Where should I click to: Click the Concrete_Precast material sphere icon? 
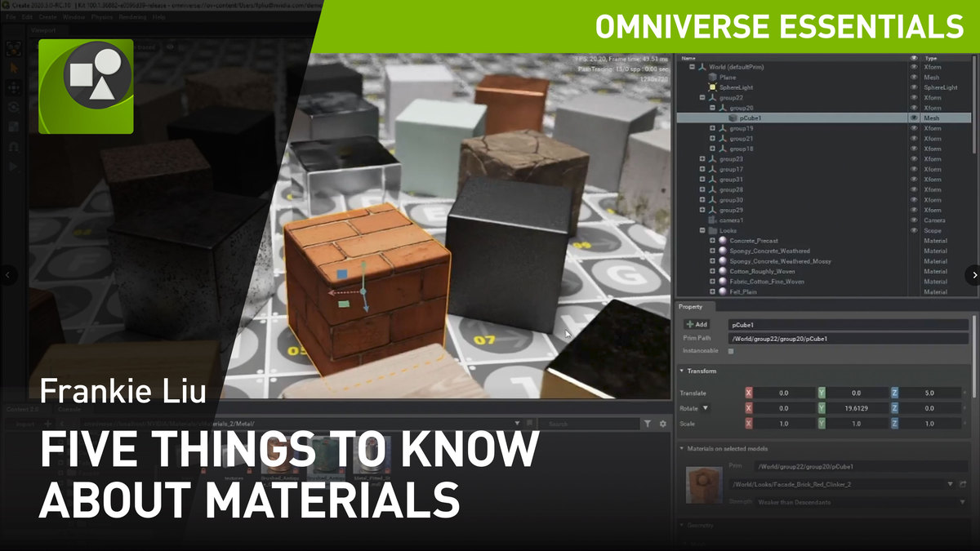tap(723, 241)
